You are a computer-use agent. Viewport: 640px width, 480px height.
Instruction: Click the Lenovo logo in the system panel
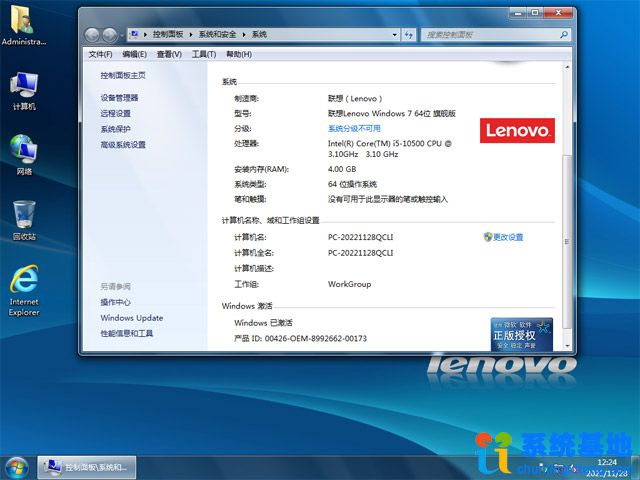coord(517,131)
